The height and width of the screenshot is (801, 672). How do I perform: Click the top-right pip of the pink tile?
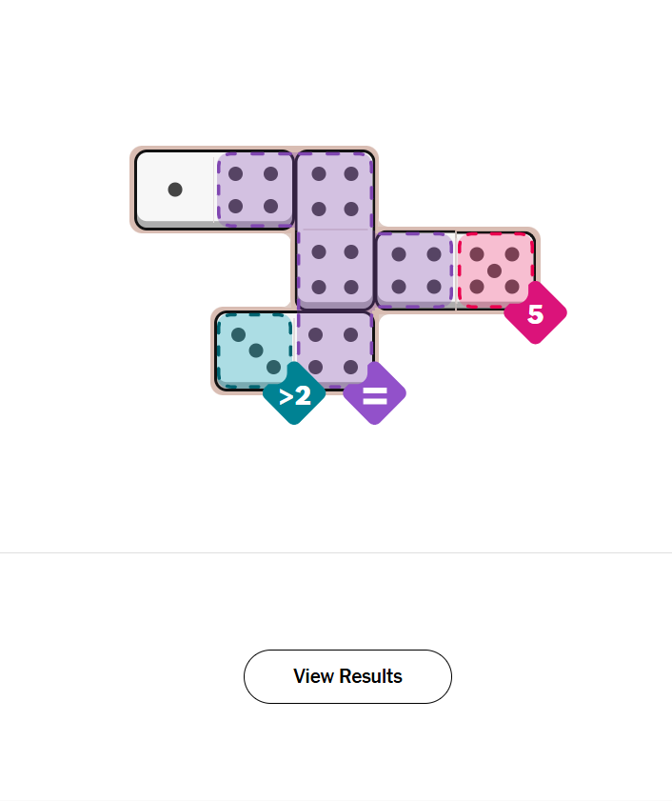(x=512, y=254)
